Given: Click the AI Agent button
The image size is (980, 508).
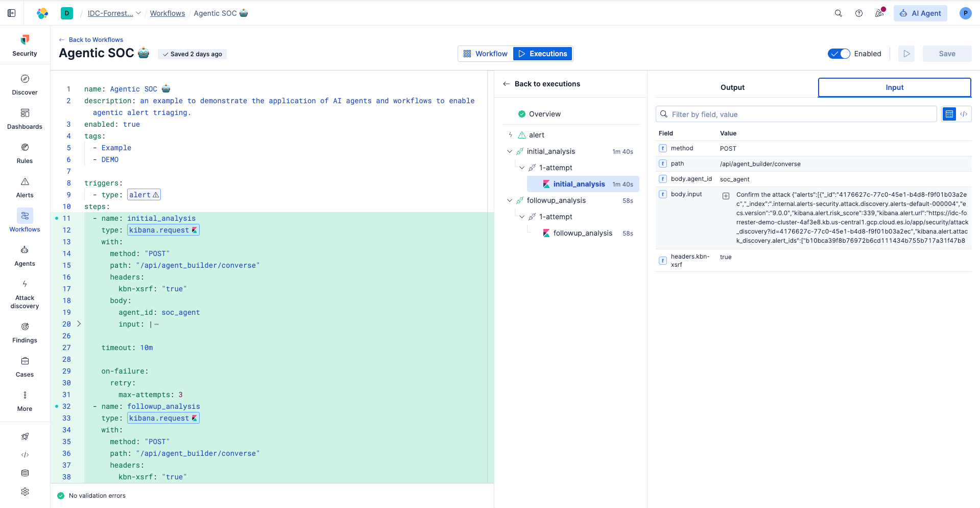Looking at the screenshot, I should (x=920, y=13).
